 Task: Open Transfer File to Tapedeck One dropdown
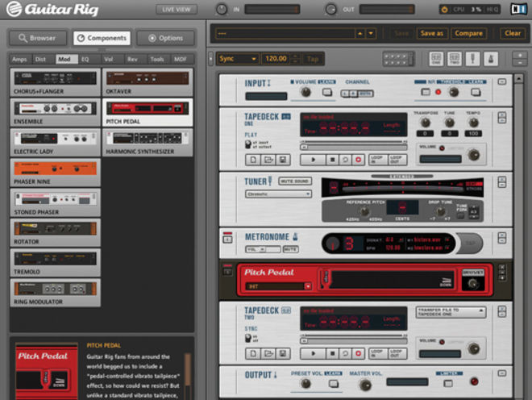pyautogui.click(x=451, y=312)
